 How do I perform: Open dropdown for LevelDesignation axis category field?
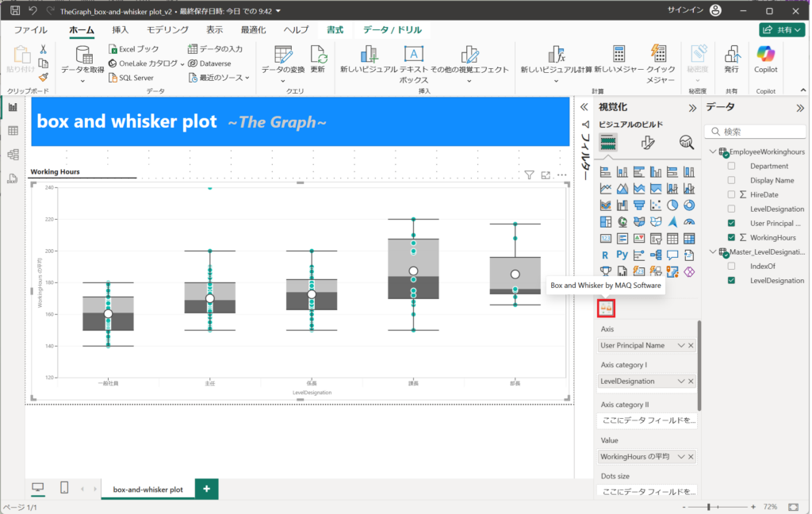pos(680,382)
